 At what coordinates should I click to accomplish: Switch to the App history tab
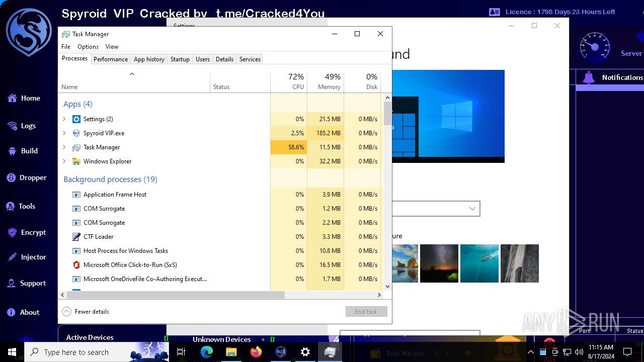pyautogui.click(x=149, y=59)
